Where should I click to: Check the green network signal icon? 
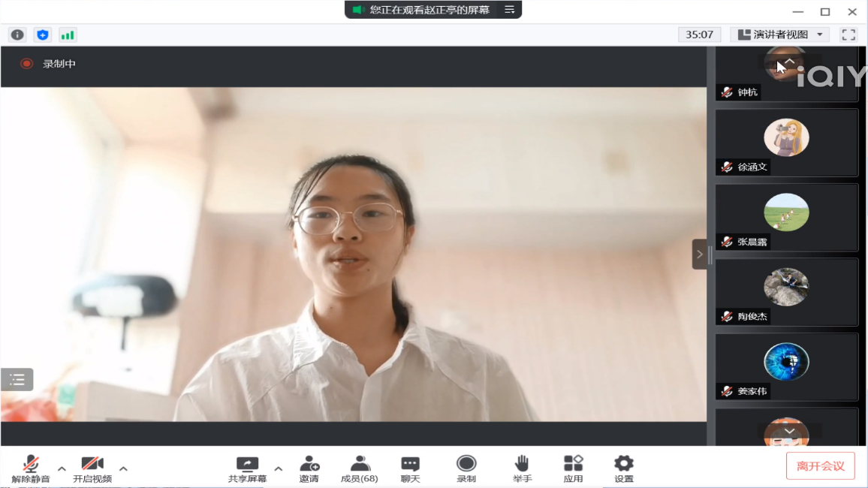[x=68, y=35]
